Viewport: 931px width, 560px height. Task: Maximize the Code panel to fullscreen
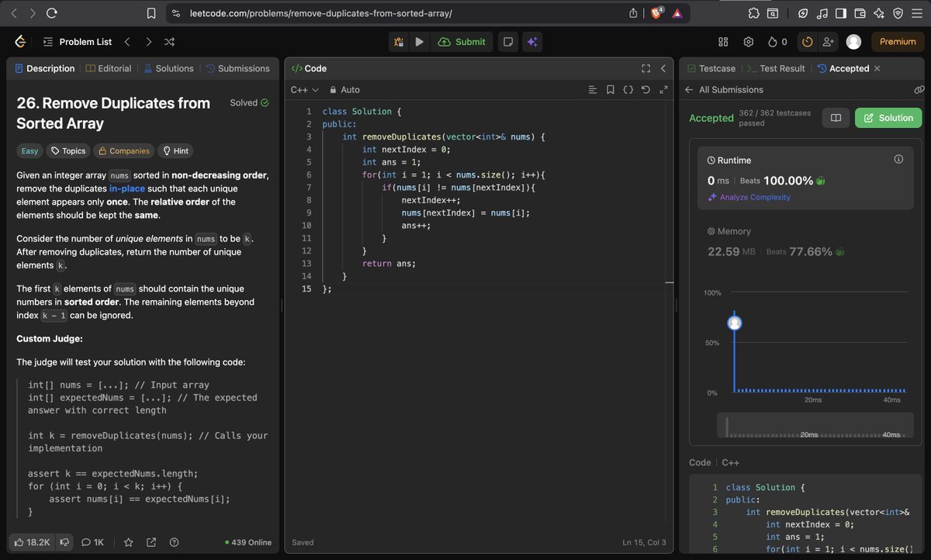pyautogui.click(x=645, y=68)
